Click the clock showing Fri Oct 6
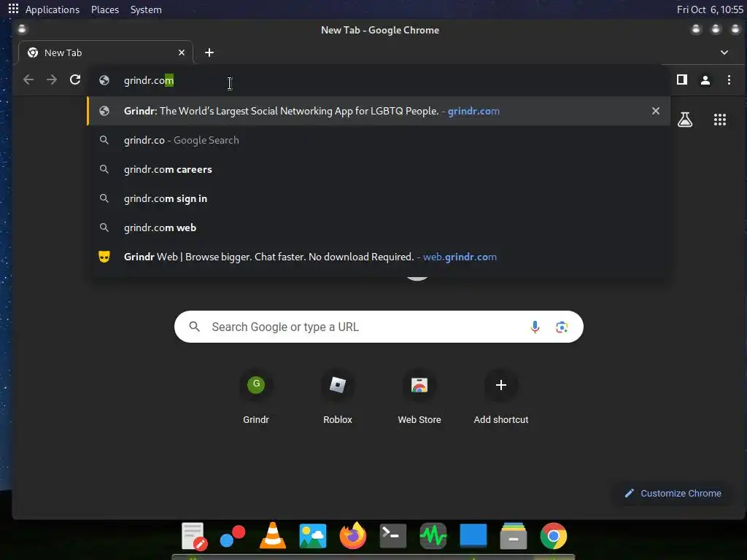 (709, 9)
